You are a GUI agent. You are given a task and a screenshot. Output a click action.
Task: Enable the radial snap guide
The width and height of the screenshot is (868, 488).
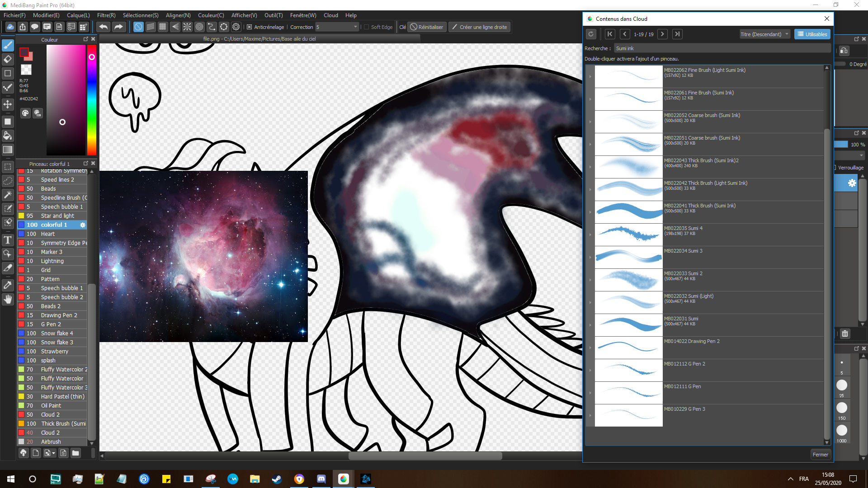[x=187, y=27]
